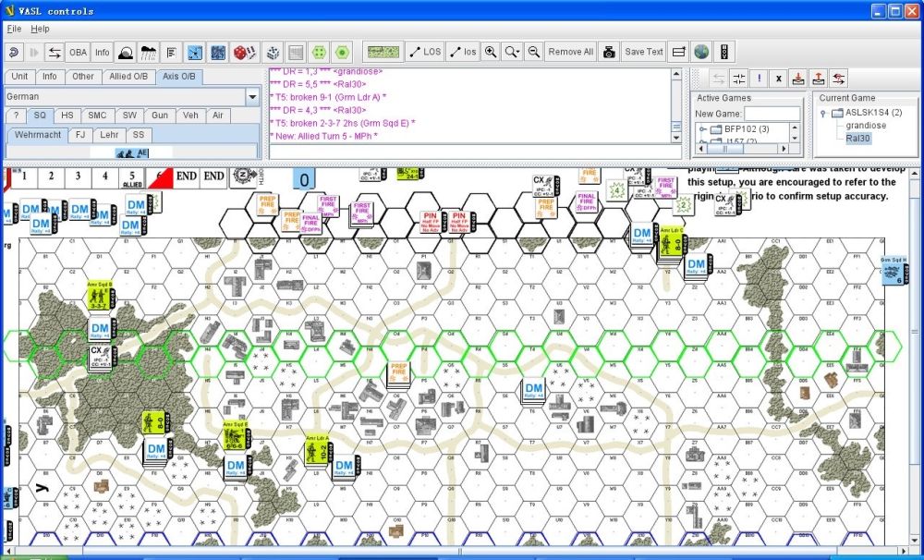The width and height of the screenshot is (924, 560).
Task: Open the File menu
Action: (14, 29)
